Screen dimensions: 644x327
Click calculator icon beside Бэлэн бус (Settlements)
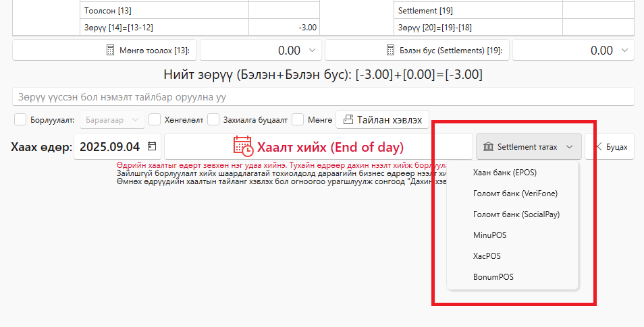click(390, 51)
